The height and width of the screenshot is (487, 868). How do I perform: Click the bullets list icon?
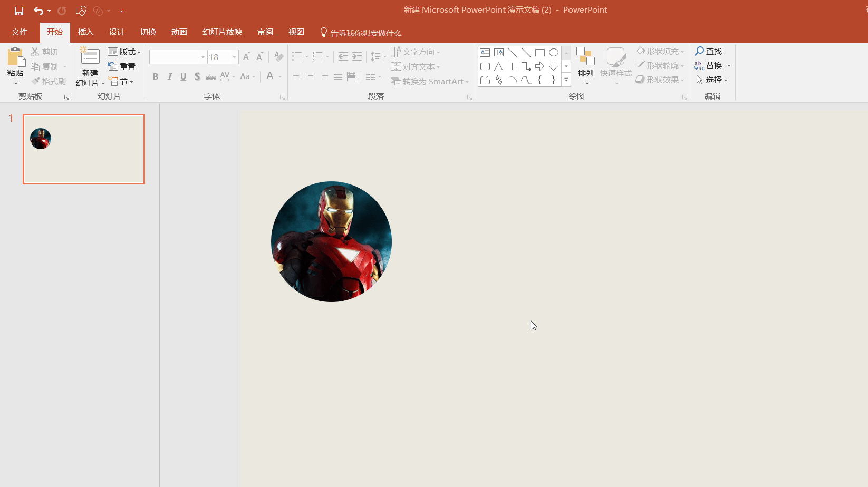[297, 56]
